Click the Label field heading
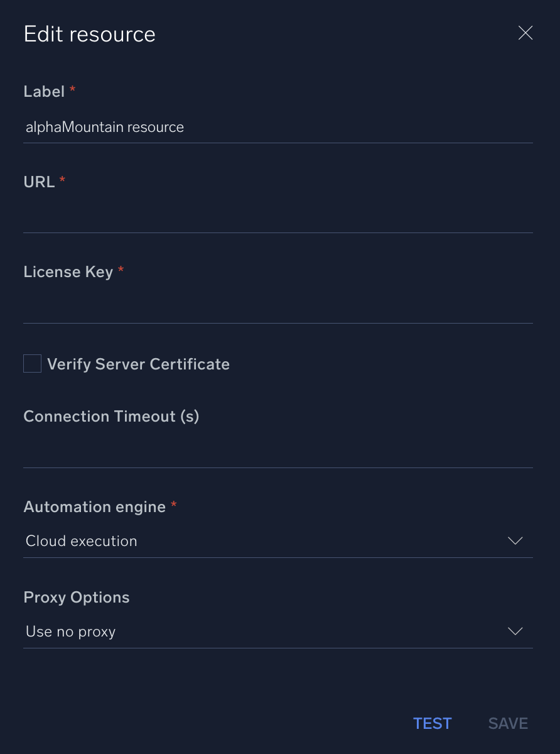The width and height of the screenshot is (560, 754). [44, 92]
